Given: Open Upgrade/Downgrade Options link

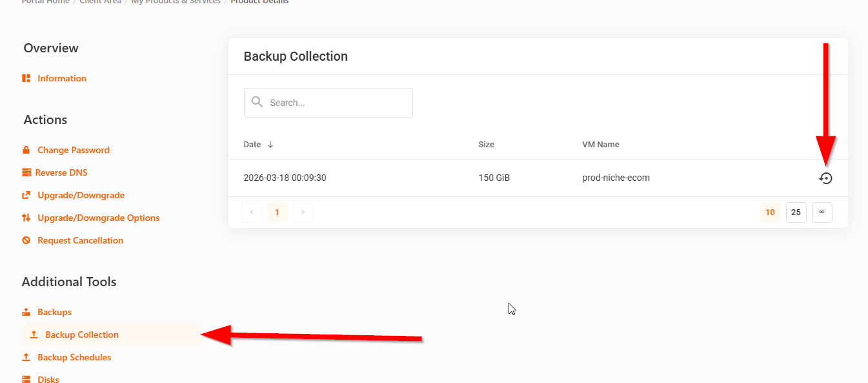Looking at the screenshot, I should tap(98, 218).
